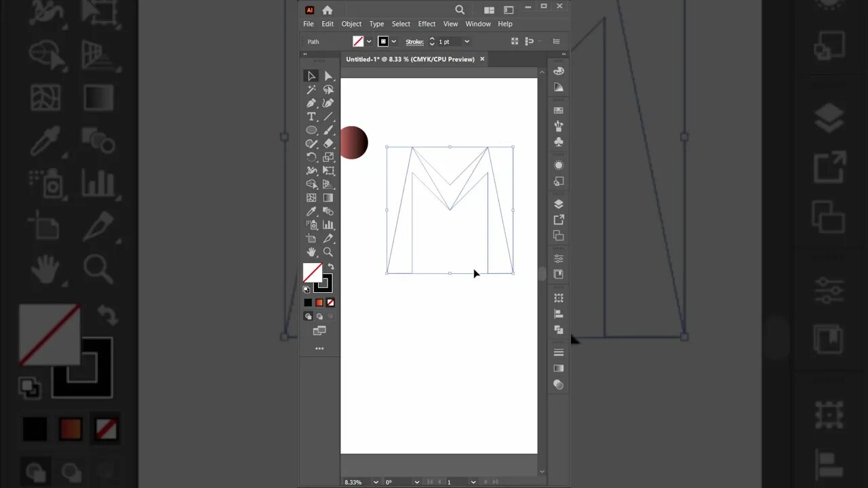
Task: Select the Curvature tool
Action: (x=328, y=103)
